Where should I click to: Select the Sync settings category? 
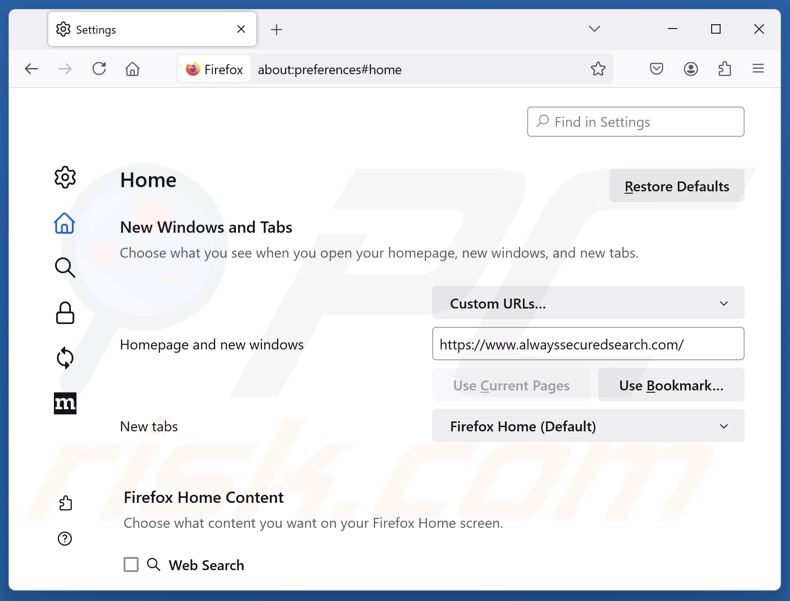point(65,358)
